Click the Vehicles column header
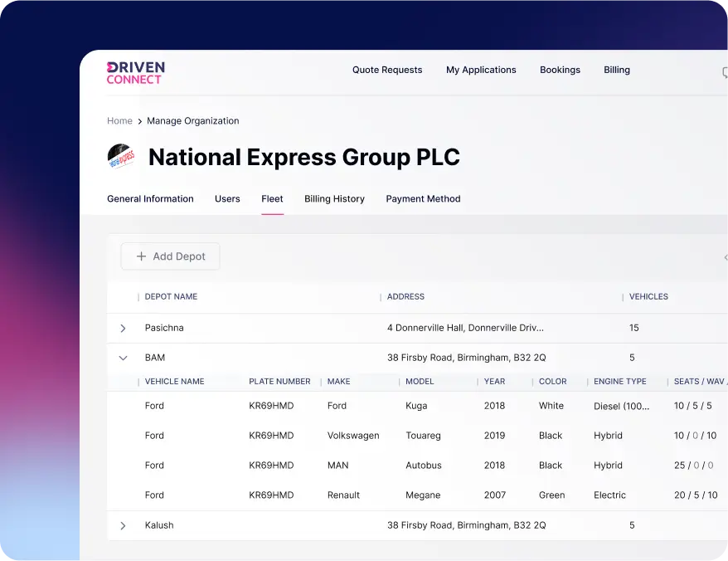This screenshot has width=728, height=561. point(648,296)
